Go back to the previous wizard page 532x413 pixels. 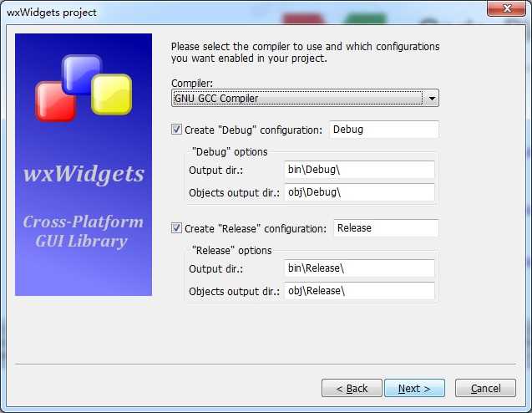tap(352, 388)
